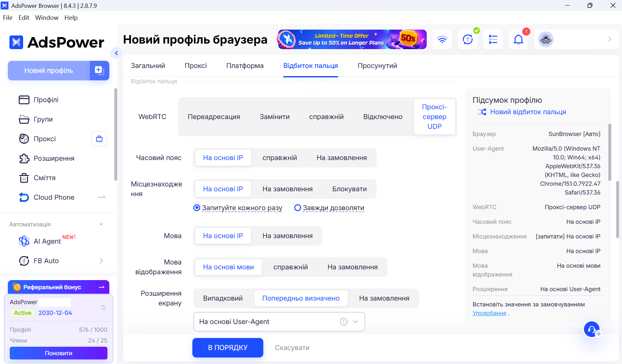622x364 pixels.
Task: Confirm with the В ПОРЯДКУ button
Action: pos(228,348)
